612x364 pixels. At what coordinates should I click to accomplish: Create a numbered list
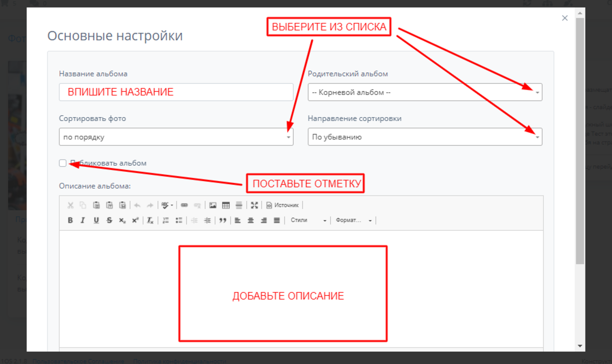165,220
